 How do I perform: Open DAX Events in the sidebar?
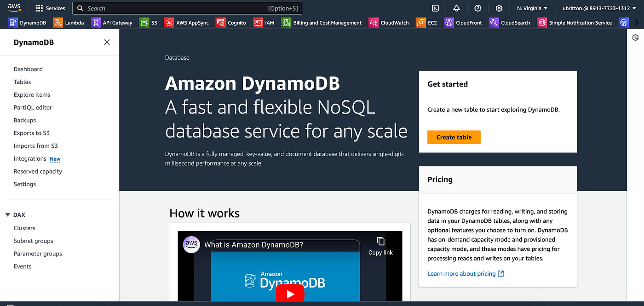(23, 266)
